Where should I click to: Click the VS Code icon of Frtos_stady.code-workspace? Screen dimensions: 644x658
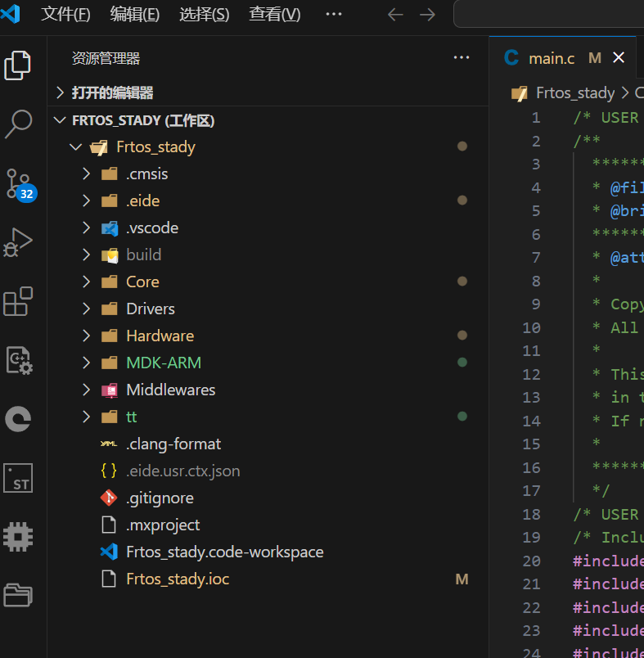coord(109,552)
